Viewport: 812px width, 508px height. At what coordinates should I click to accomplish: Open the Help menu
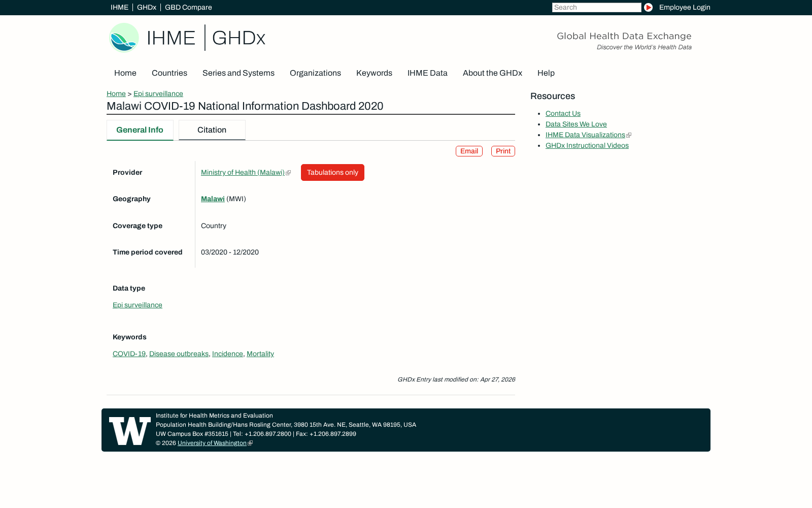pos(546,73)
